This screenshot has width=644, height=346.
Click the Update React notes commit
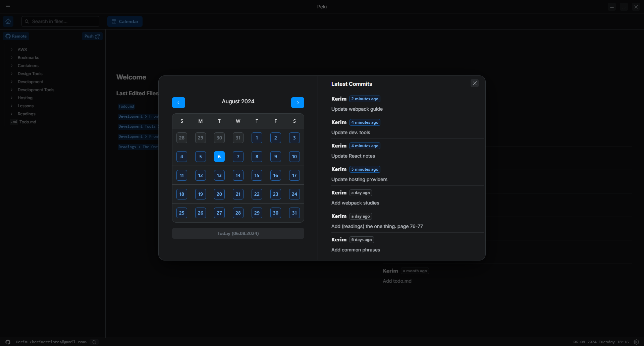[x=353, y=156]
